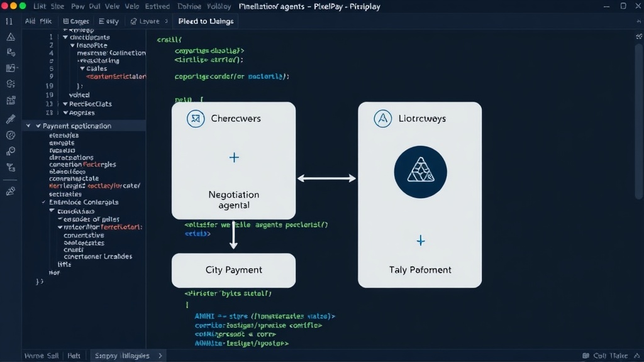Image resolution: width=644 pixels, height=362 pixels.
Task: Select the voiried row on line 10
Action: click(79, 95)
